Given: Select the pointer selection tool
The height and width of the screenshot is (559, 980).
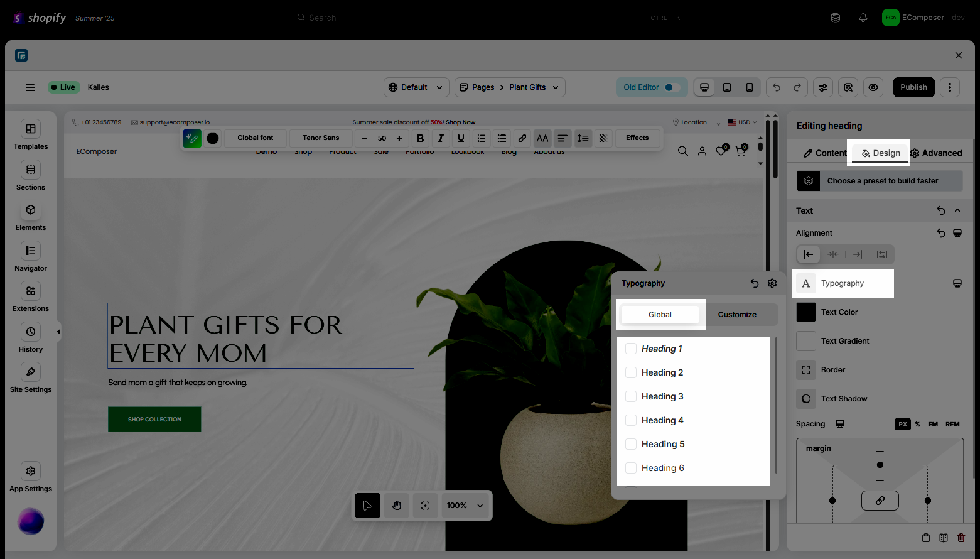Looking at the screenshot, I should point(367,506).
